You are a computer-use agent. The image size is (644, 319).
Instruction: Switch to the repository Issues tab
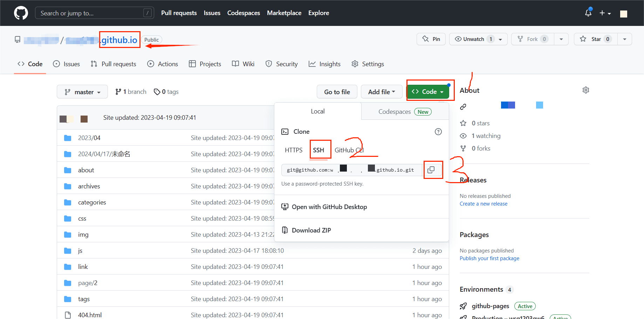[x=66, y=64]
